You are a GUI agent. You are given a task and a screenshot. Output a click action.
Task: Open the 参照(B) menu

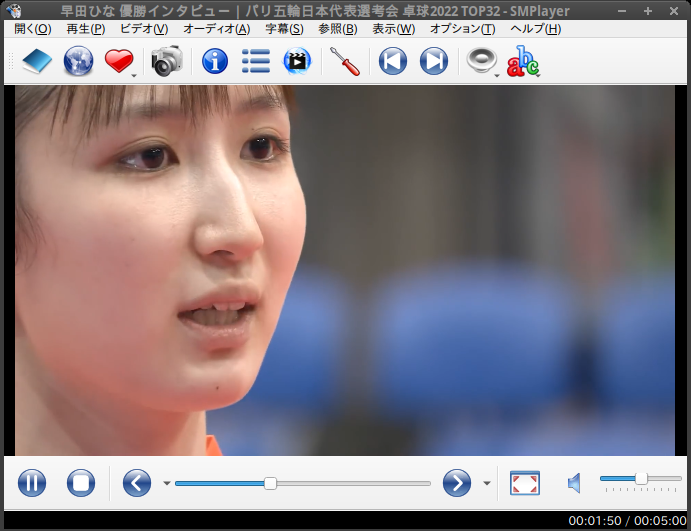coord(338,29)
